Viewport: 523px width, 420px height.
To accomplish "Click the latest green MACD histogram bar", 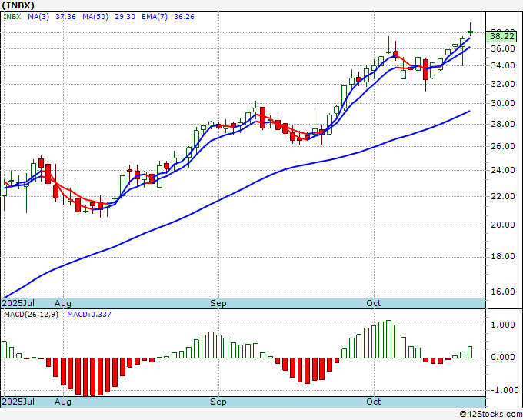I will [x=470, y=352].
